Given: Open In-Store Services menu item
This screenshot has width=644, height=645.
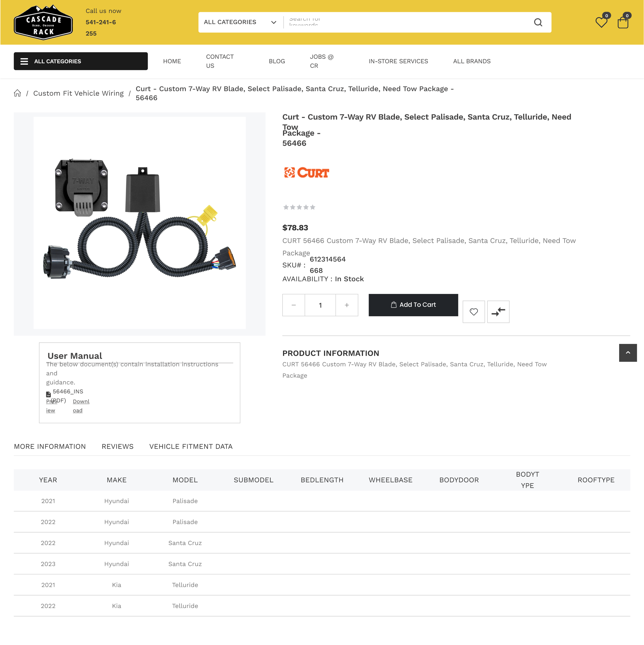Looking at the screenshot, I should [x=398, y=61].
